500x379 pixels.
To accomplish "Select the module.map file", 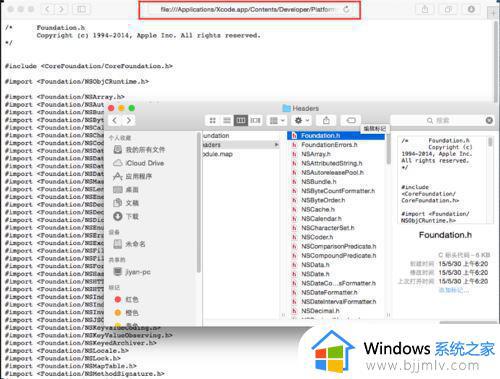I will [x=218, y=154].
